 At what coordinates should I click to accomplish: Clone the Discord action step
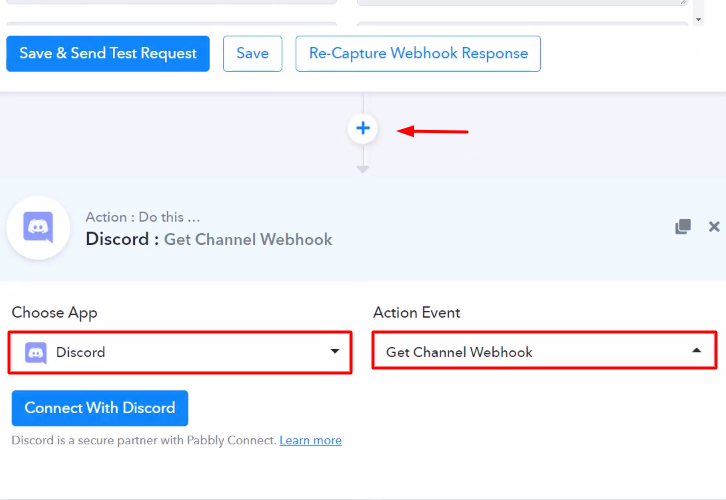tap(683, 226)
